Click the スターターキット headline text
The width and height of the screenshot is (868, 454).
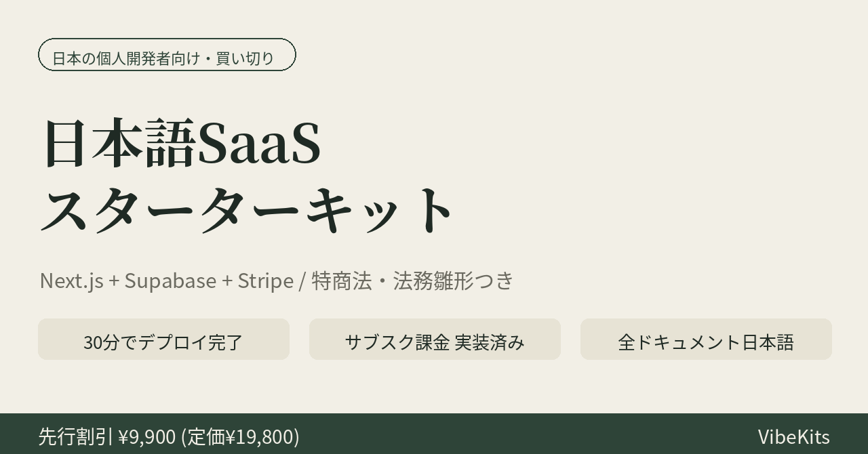coord(247,209)
